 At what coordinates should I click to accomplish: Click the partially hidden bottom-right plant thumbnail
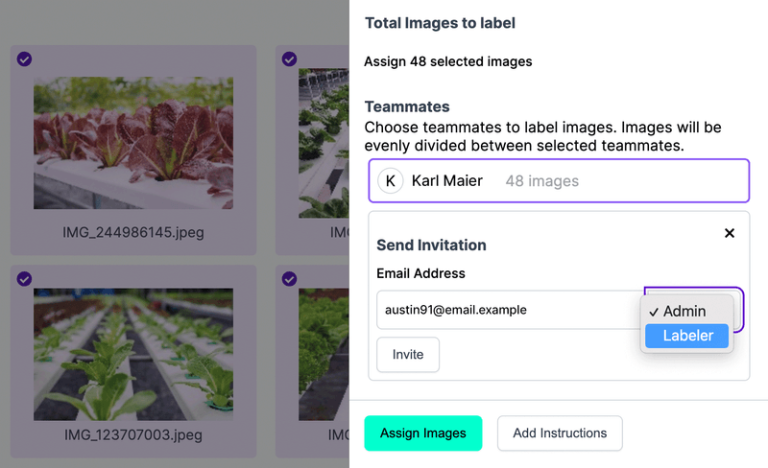tap(324, 352)
